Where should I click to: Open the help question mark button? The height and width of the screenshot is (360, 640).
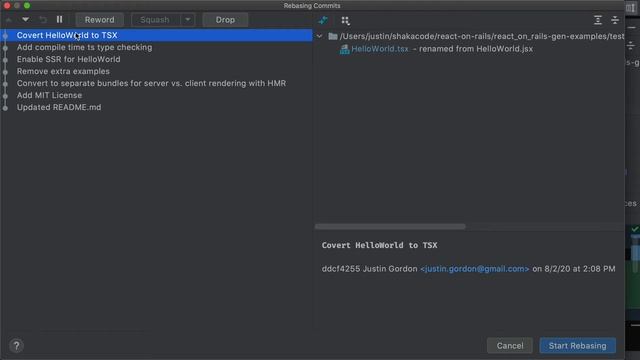(x=16, y=346)
